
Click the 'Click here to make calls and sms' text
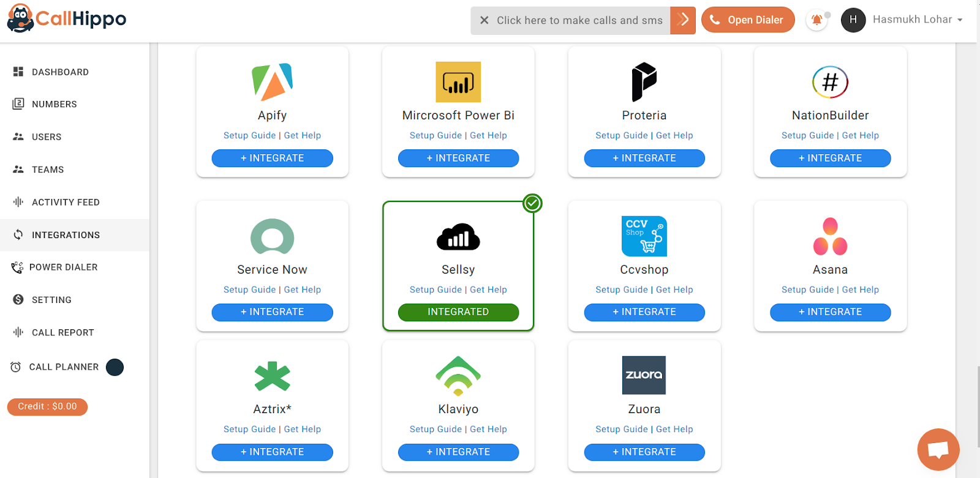579,20
